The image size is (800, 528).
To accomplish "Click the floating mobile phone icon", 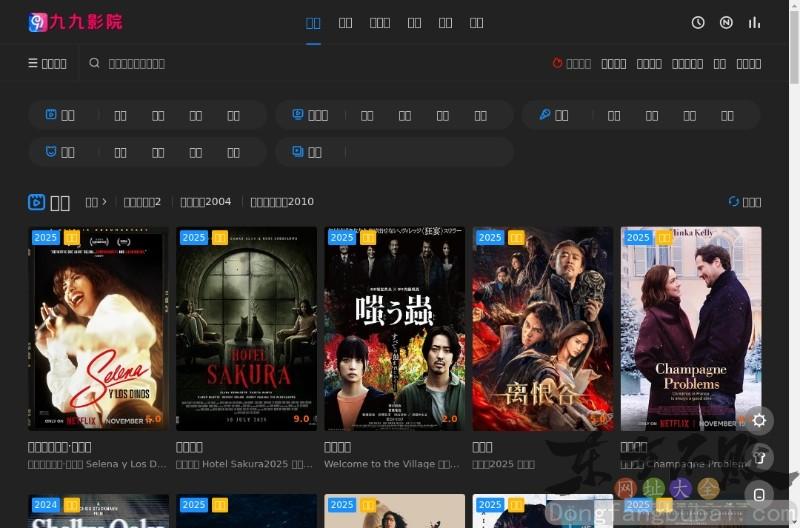I will click(759, 495).
